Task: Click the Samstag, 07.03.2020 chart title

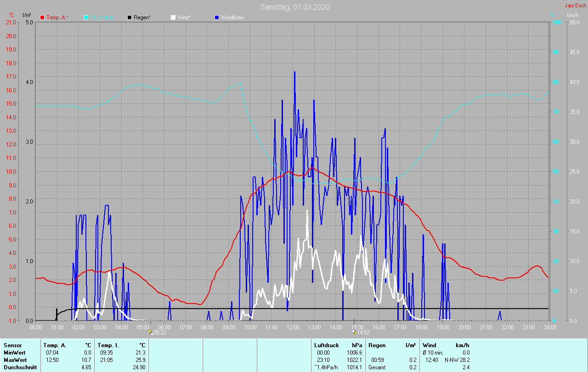Action: point(294,7)
